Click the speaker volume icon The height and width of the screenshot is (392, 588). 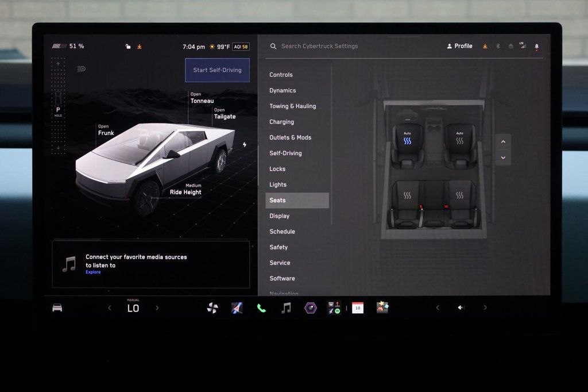click(461, 308)
